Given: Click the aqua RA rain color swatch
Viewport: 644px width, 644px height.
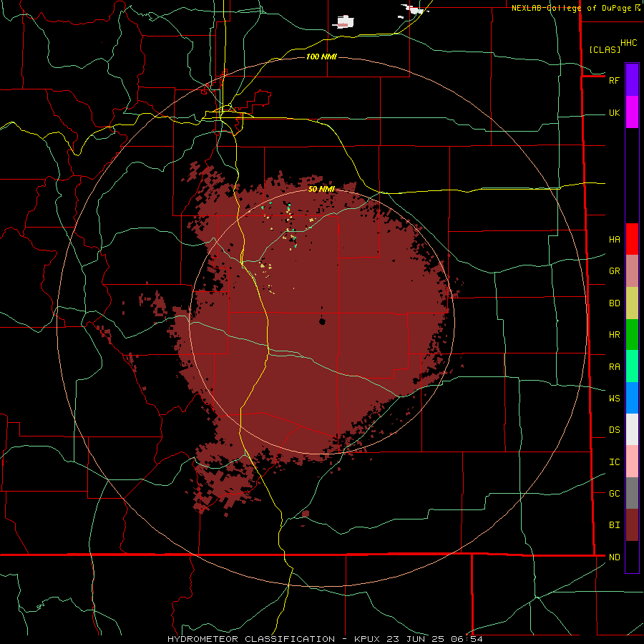Looking at the screenshot, I should [x=632, y=366].
